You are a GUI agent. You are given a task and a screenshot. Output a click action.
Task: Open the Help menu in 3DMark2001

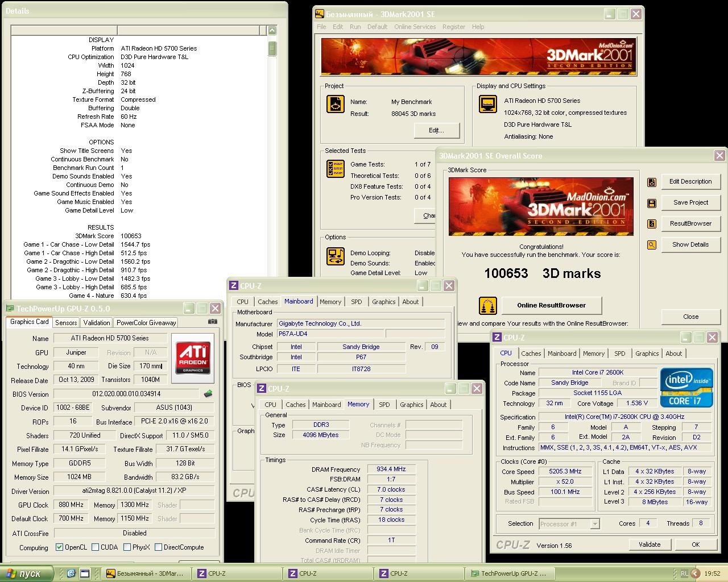[x=478, y=27]
